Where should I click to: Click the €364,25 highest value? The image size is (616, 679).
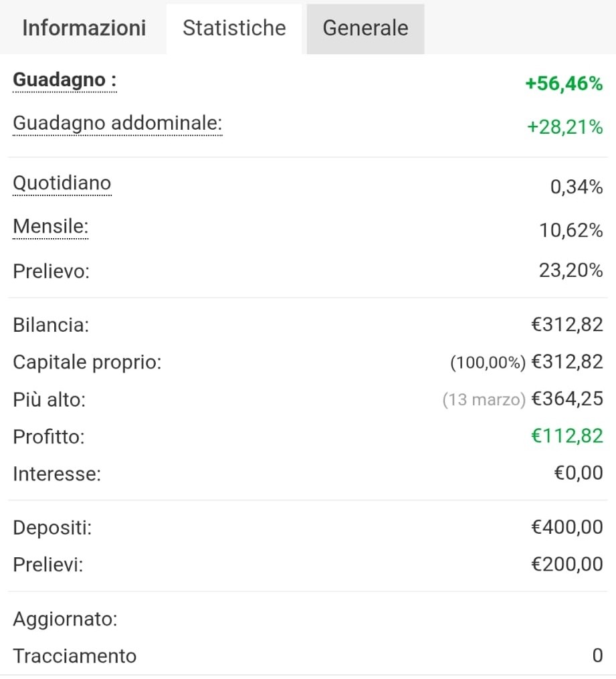click(567, 399)
